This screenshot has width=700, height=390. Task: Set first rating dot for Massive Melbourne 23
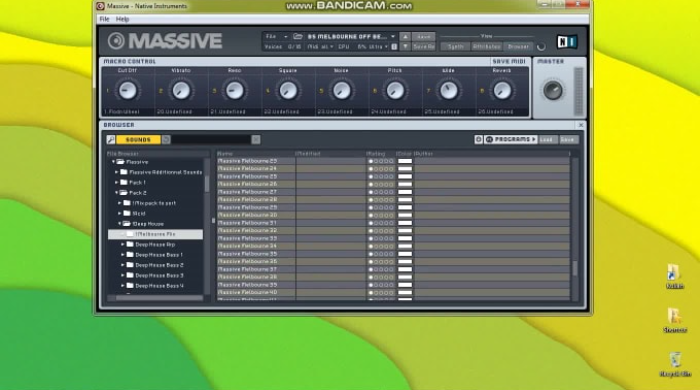(x=371, y=161)
